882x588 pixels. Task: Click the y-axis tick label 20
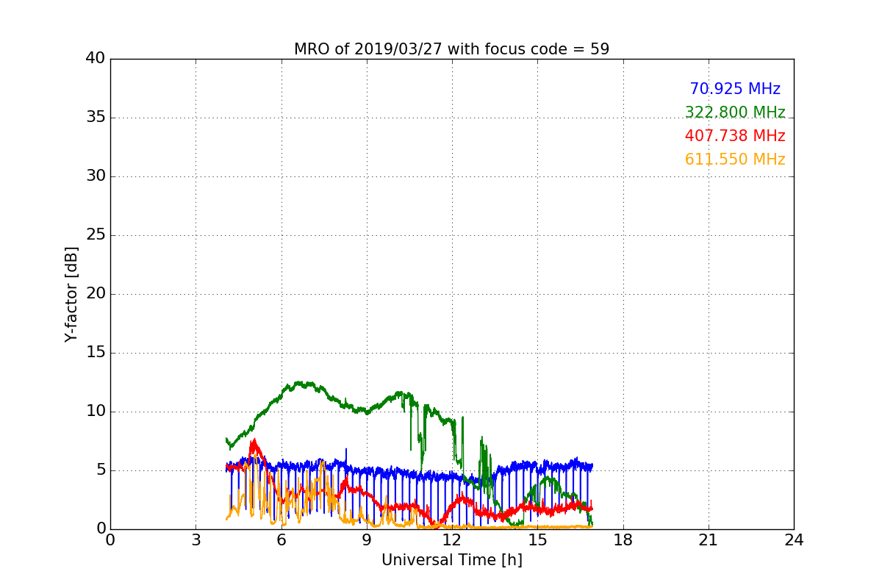pos(96,294)
